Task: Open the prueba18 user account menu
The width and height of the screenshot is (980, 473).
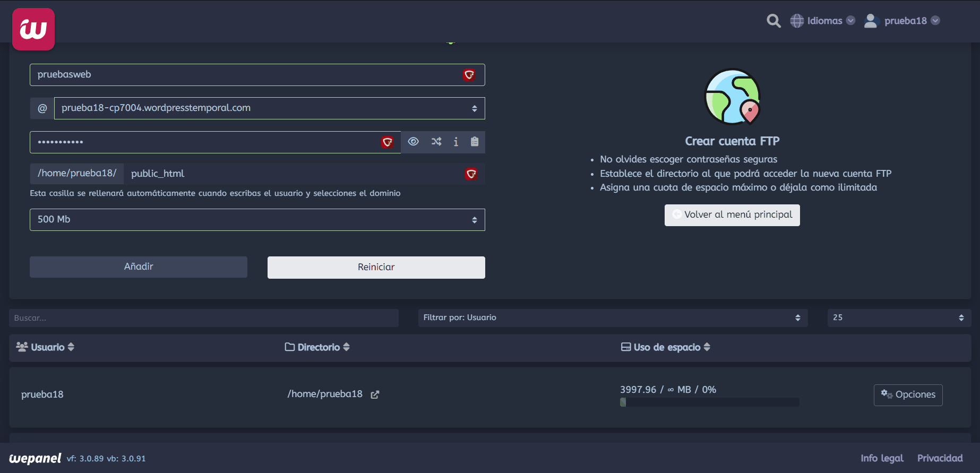Action: (x=902, y=21)
